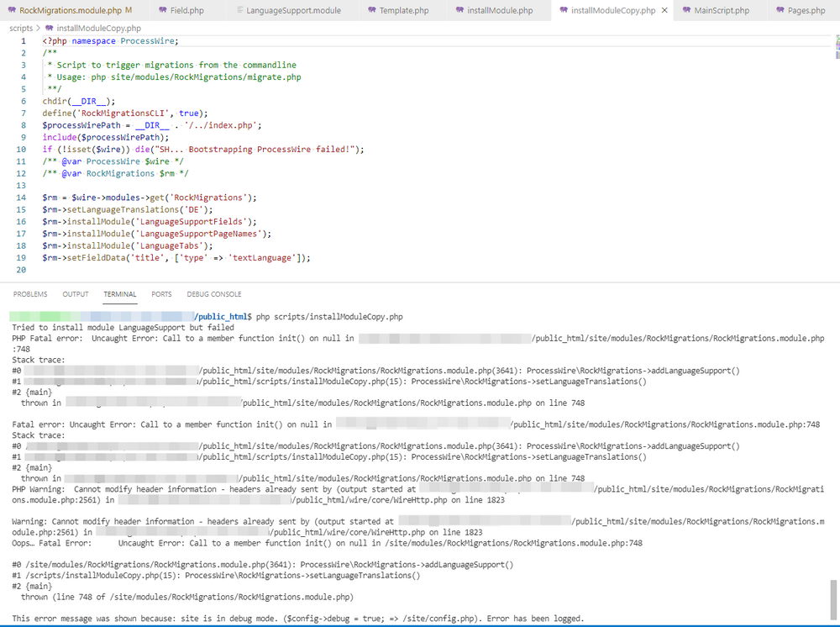
Task: Open installModuleCopy.php breadcrumb dropdown
Action: point(98,28)
